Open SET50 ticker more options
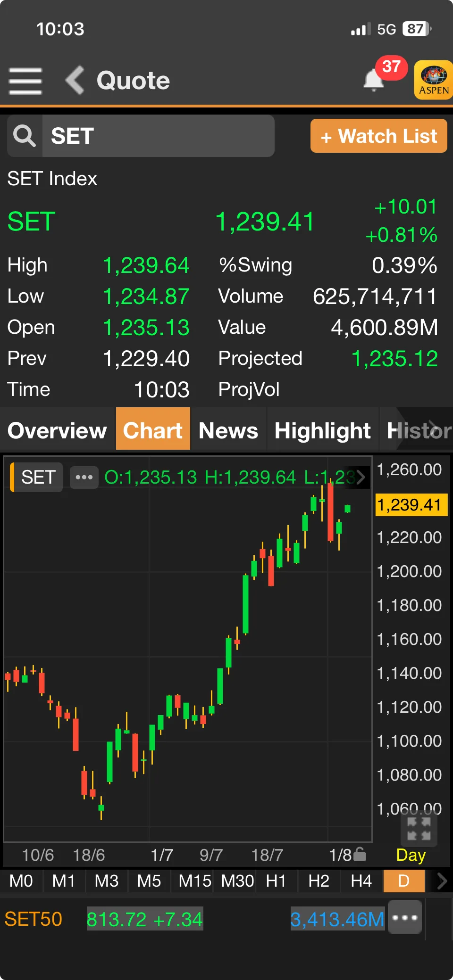Screen dimensions: 453x980 tap(404, 917)
